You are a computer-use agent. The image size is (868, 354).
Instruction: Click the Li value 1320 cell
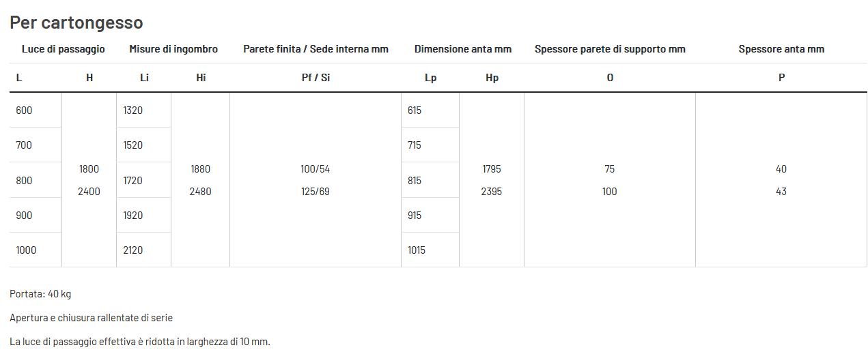143,110
